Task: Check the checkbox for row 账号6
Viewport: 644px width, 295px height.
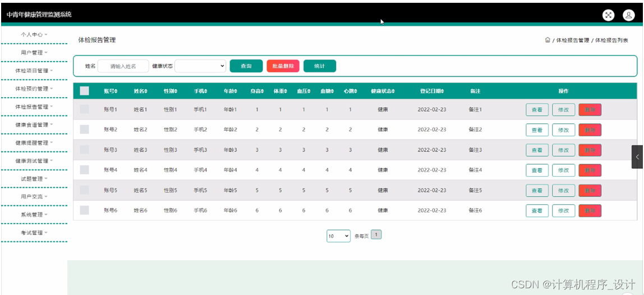Action: click(x=84, y=210)
